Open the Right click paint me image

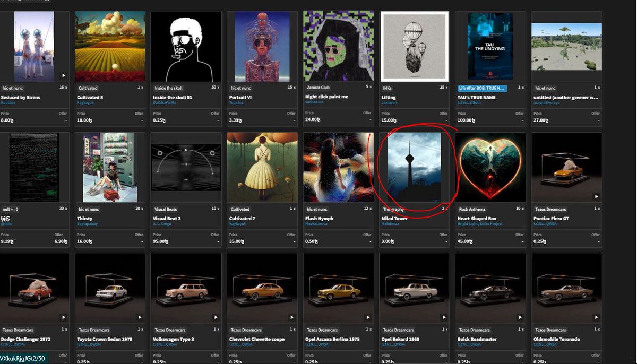pyautogui.click(x=338, y=46)
